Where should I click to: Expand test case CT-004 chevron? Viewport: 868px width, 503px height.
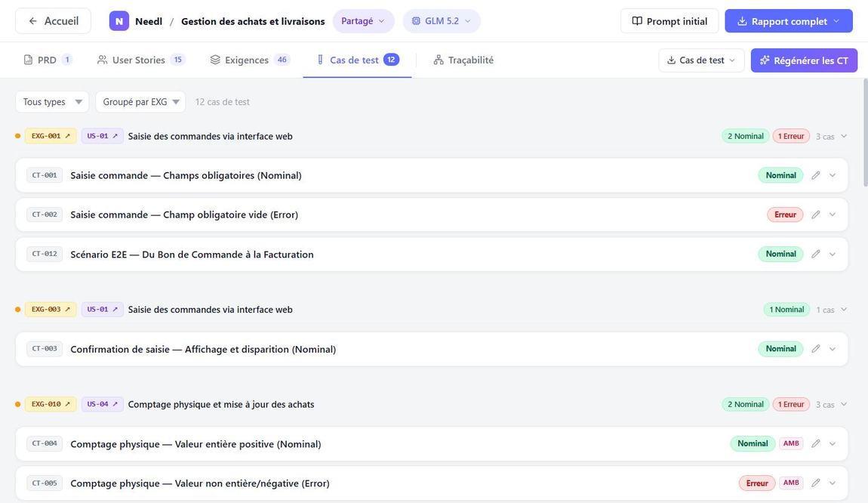(x=833, y=444)
